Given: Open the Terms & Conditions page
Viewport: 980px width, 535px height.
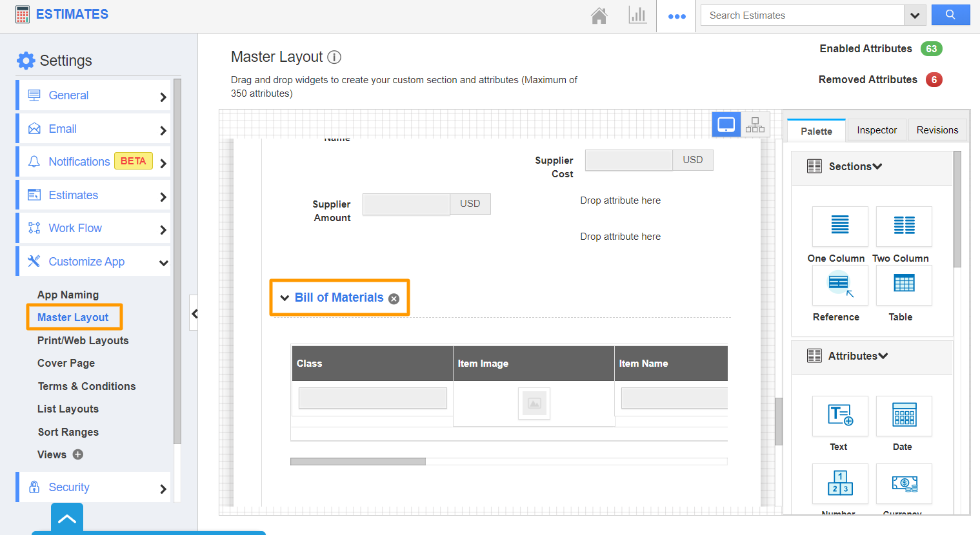Looking at the screenshot, I should click(87, 386).
